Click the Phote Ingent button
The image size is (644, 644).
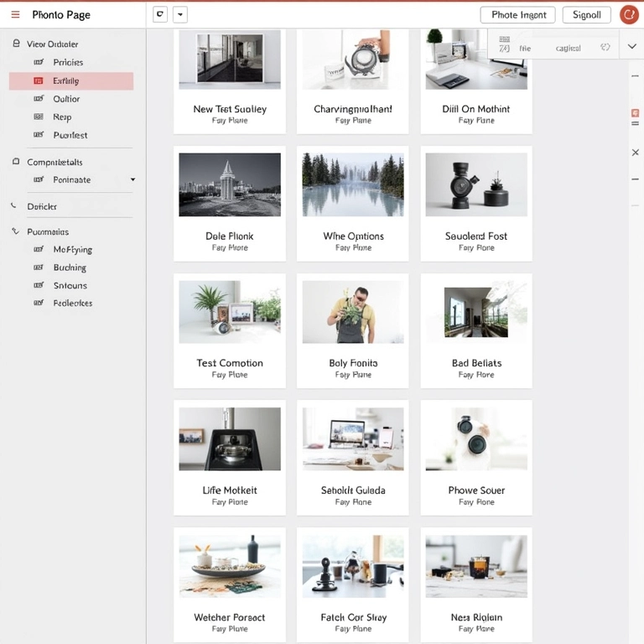pos(518,15)
